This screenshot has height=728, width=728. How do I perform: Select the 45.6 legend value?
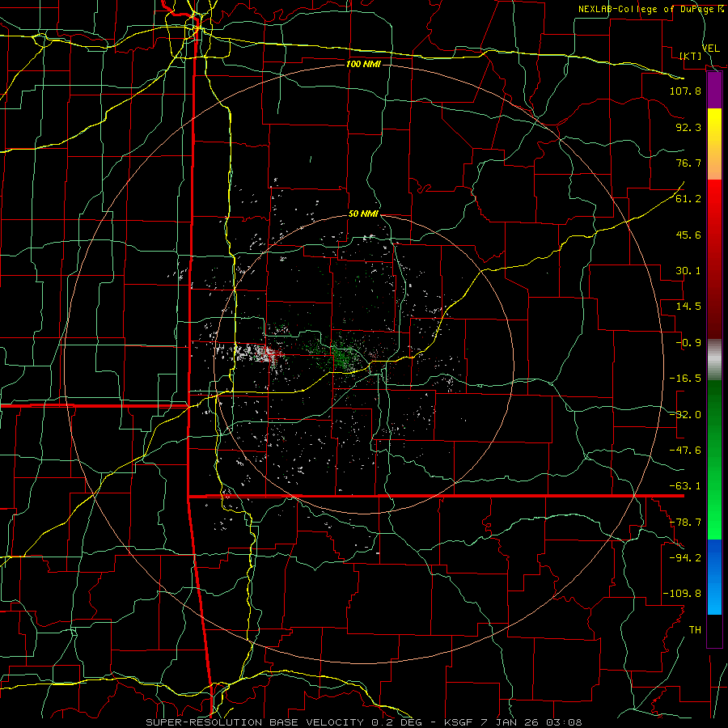click(x=688, y=235)
